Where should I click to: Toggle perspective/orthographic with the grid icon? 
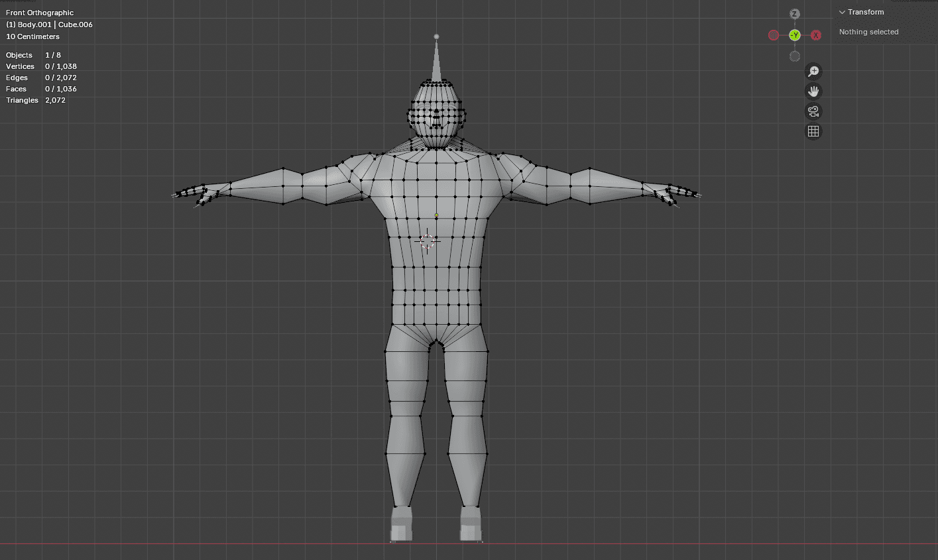click(813, 131)
